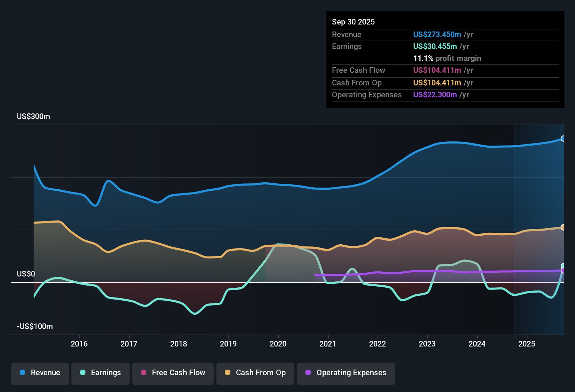Toggle the Earnings series visibility

[101, 373]
